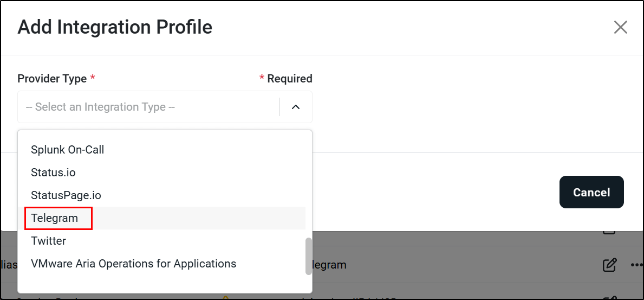Close the Add Integration Profile dialog
The height and width of the screenshot is (300, 644).
point(620,27)
